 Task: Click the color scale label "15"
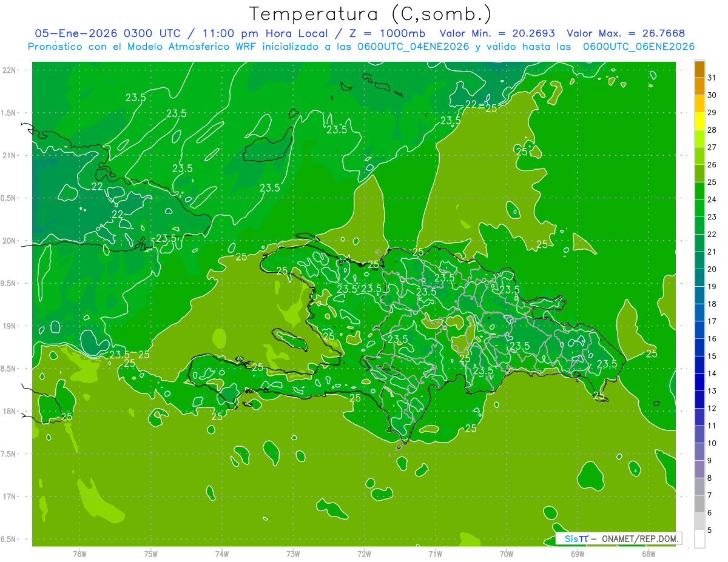712,356
